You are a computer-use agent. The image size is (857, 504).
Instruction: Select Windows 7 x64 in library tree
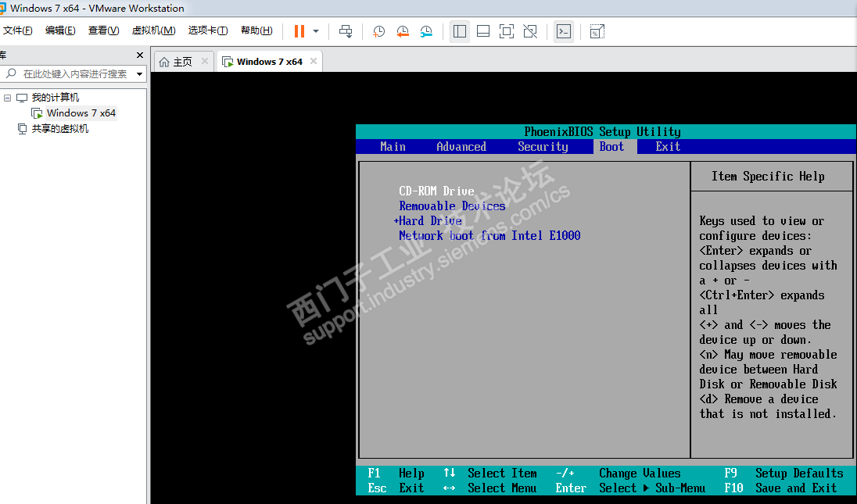[x=81, y=113]
